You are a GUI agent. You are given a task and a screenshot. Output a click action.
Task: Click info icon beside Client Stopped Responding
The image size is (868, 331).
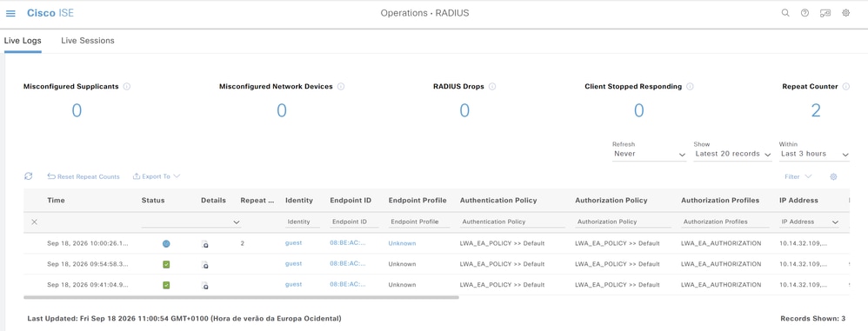coord(690,87)
